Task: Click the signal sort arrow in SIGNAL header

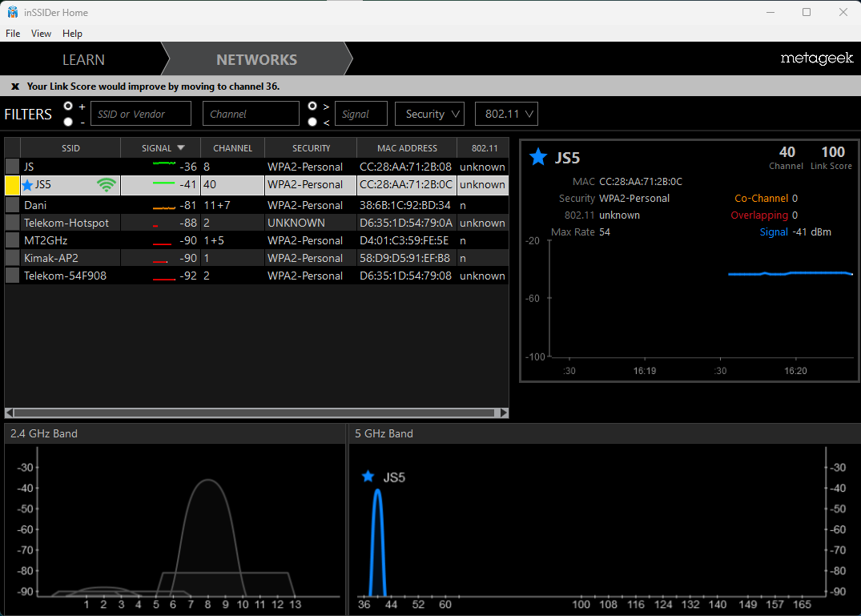Action: 181,147
